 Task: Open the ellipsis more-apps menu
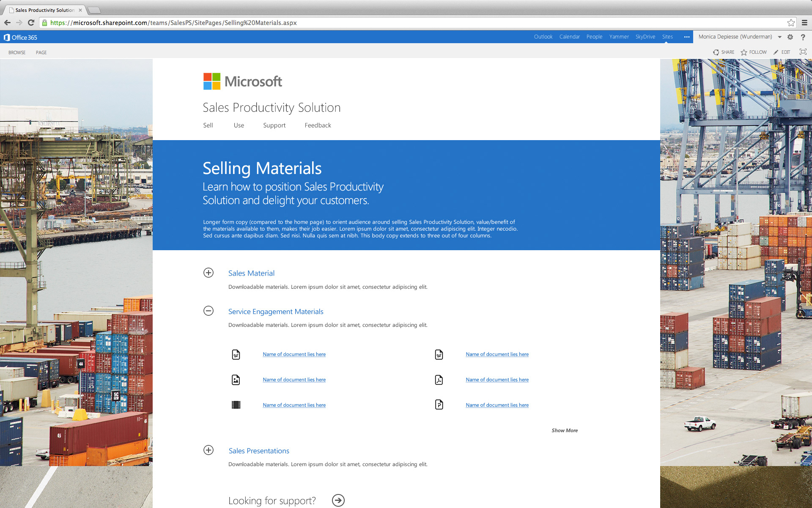click(x=687, y=37)
